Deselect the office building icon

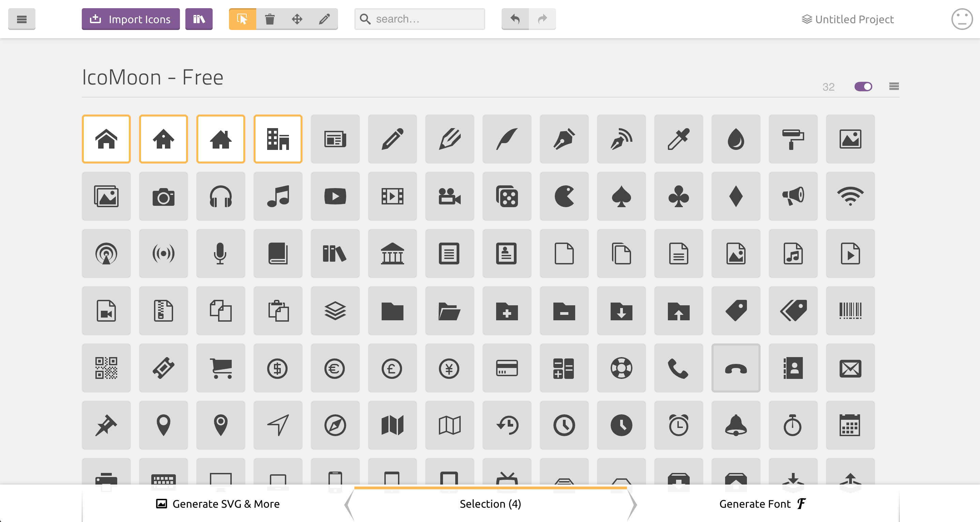pos(278,139)
